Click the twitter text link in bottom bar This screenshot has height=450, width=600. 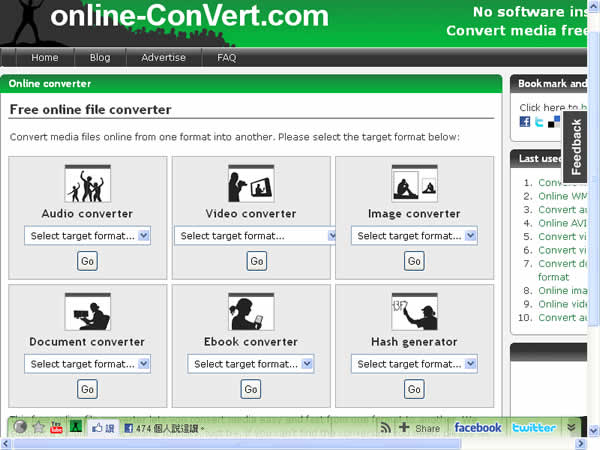[534, 427]
